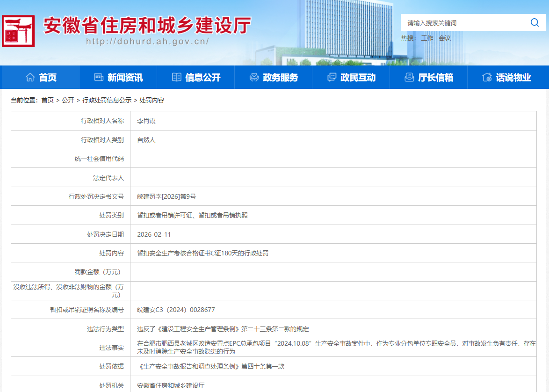
Task: Click the building icon beside 话说物业
Action: click(487, 77)
